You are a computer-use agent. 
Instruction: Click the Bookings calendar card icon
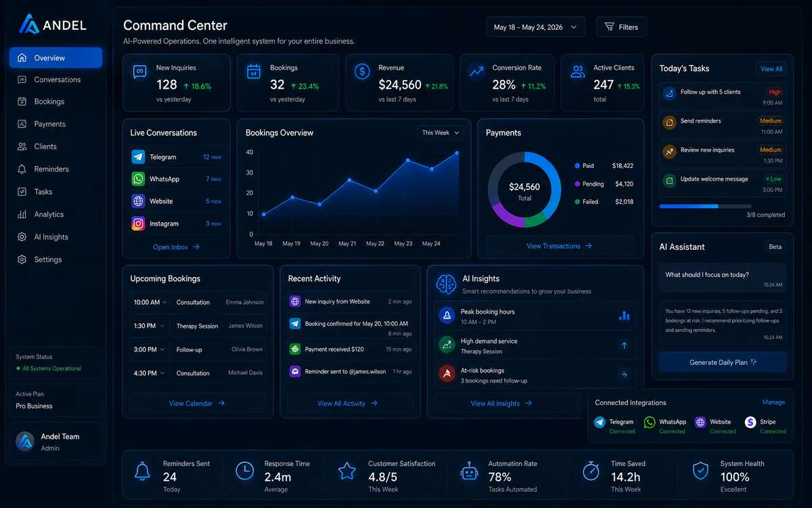click(254, 72)
